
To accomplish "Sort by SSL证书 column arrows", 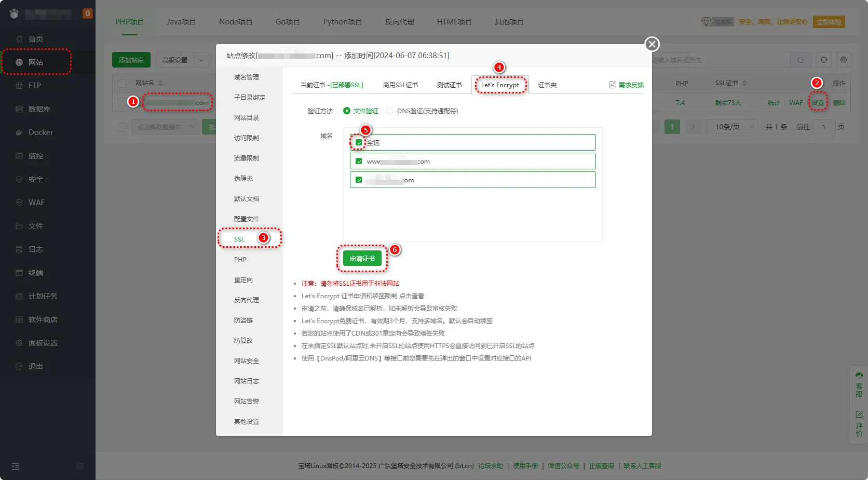I will [744, 83].
